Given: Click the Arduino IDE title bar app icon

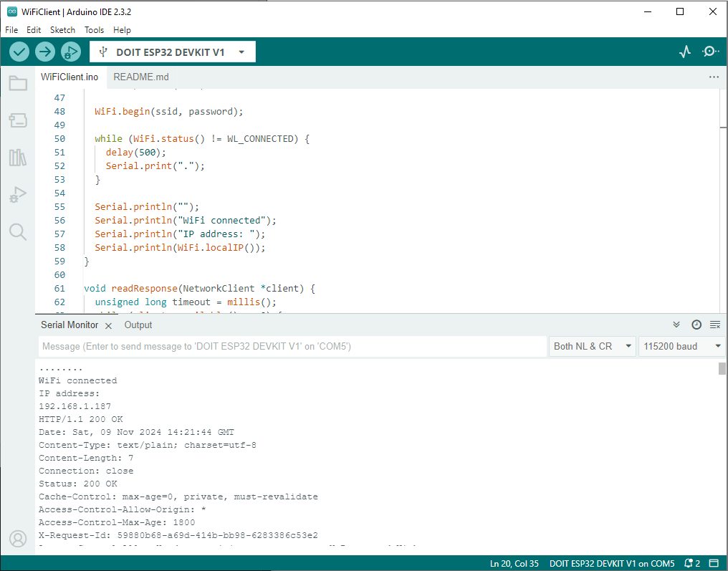Looking at the screenshot, I should (12, 11).
